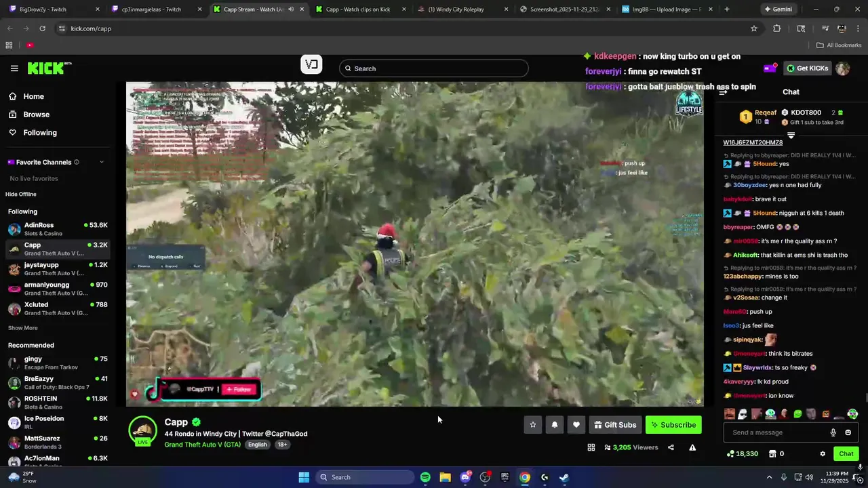This screenshot has width=868, height=488.
Task: Open MattSuarez recommended channel
Action: click(x=58, y=442)
